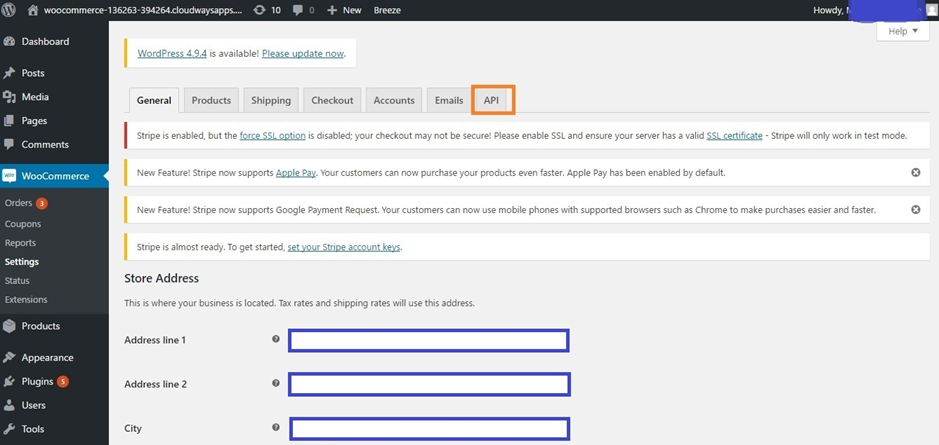Click the Comments bubble icon in sidebar
This screenshot has width=939, height=445.
tap(9, 144)
